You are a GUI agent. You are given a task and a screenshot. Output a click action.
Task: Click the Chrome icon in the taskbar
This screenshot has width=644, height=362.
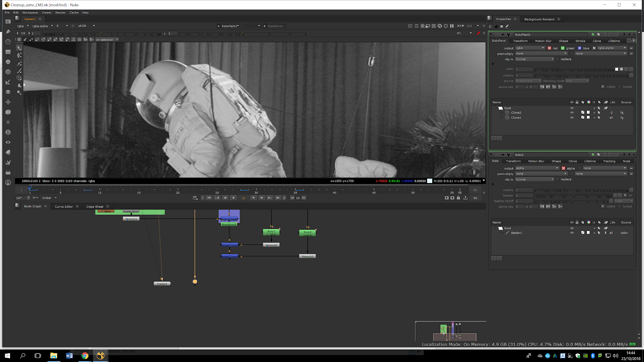click(x=85, y=356)
